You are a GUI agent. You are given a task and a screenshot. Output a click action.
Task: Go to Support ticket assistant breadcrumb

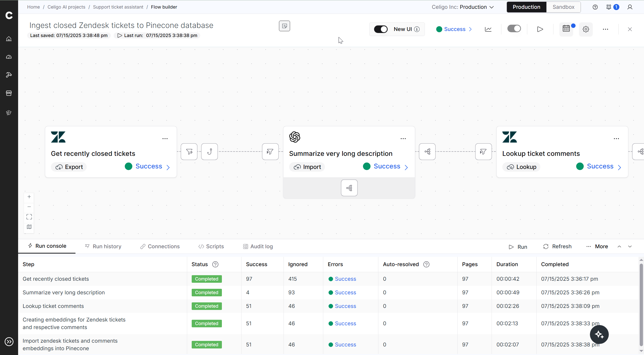118,7
